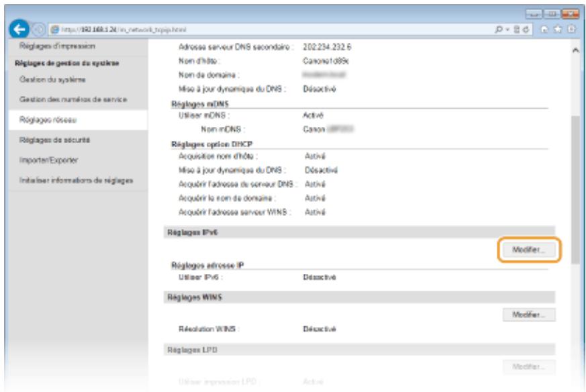
Task: Click the vertical scrollbar thumb
Action: [x=575, y=190]
